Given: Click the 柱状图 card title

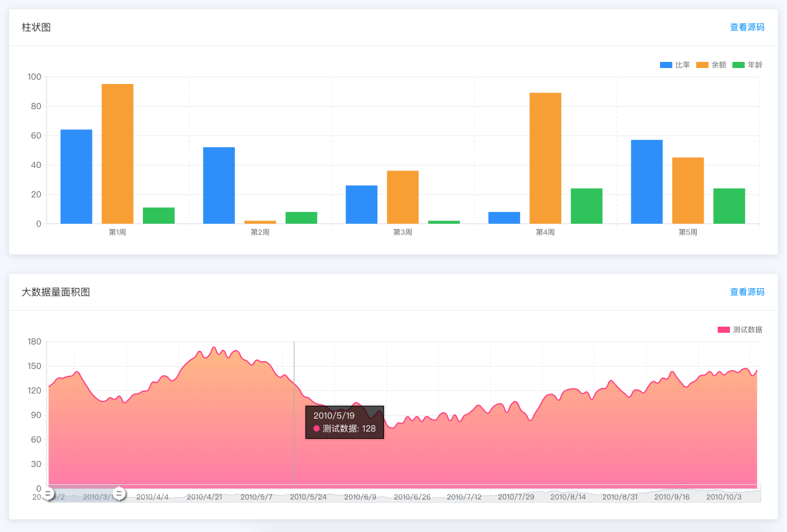Looking at the screenshot, I should [36, 27].
